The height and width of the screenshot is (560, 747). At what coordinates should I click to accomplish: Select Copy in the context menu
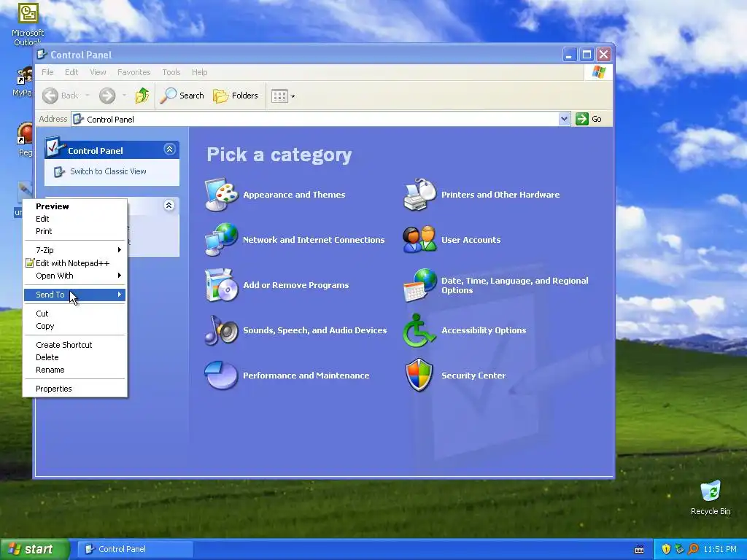click(x=75, y=326)
